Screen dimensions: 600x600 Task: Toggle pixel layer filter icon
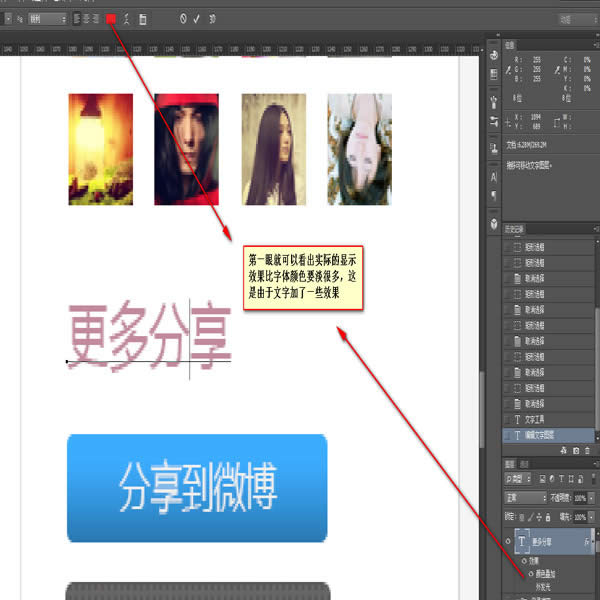pyautogui.click(x=542, y=479)
